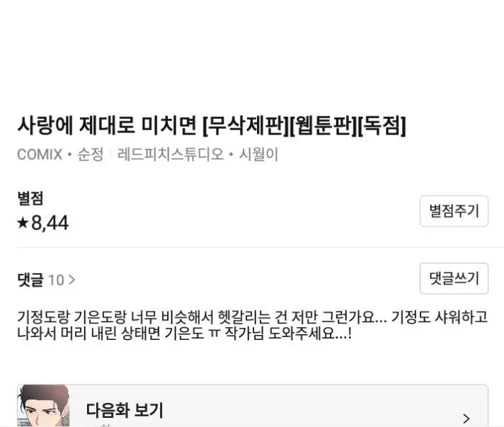Open the 시월이 author name

(x=258, y=154)
